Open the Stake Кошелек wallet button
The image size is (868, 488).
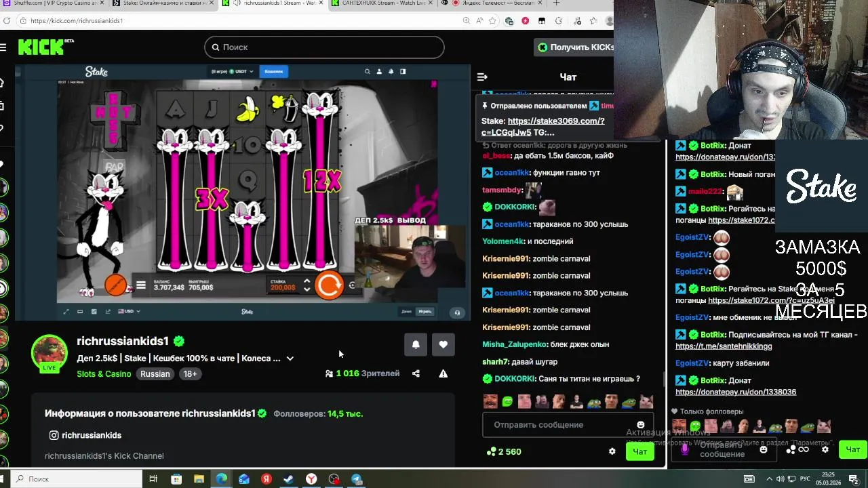(x=274, y=71)
